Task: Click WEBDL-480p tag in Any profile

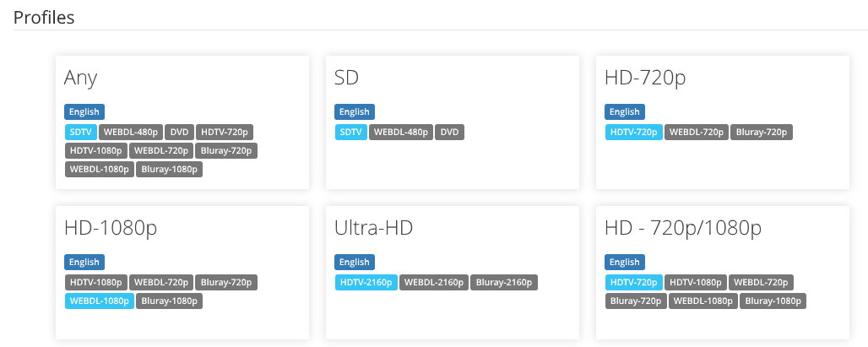Action: (x=131, y=133)
